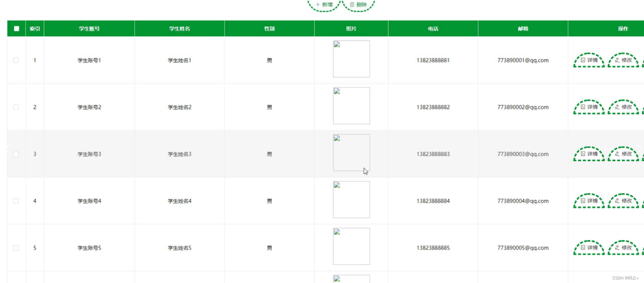This screenshot has width=644, height=283.
Task: Click the left arrow chevron at table edge
Action: pyautogui.click(x=8, y=148)
